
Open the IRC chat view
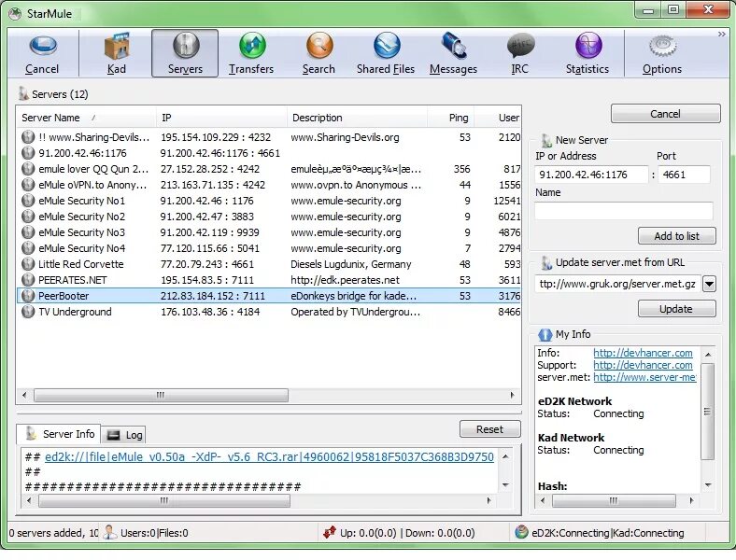click(519, 53)
